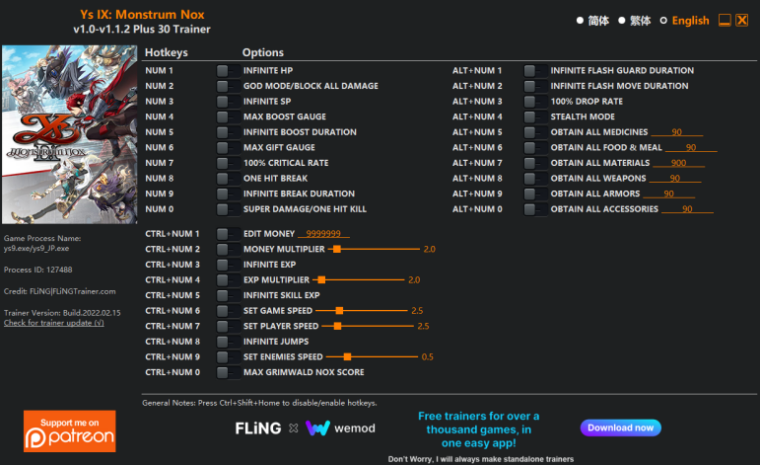Click the EXP Multiplier slider handle

(x=321, y=280)
